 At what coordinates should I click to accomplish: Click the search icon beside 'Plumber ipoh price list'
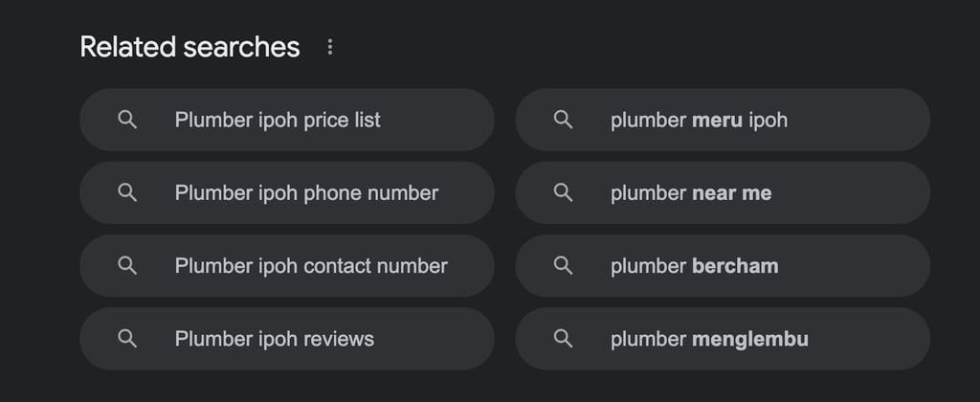coord(127,120)
